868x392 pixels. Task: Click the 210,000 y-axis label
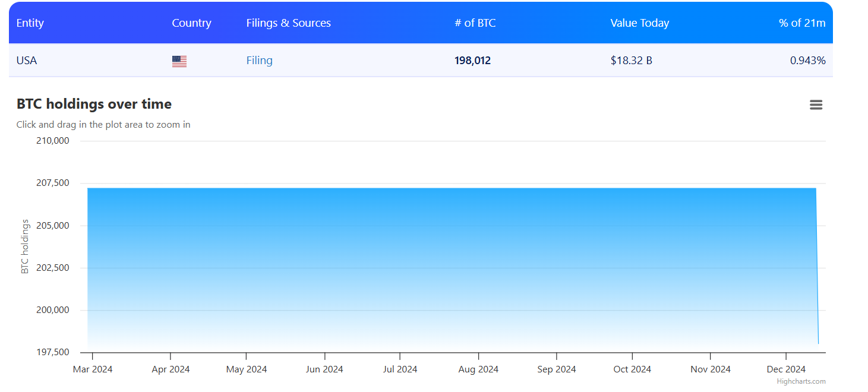point(53,141)
